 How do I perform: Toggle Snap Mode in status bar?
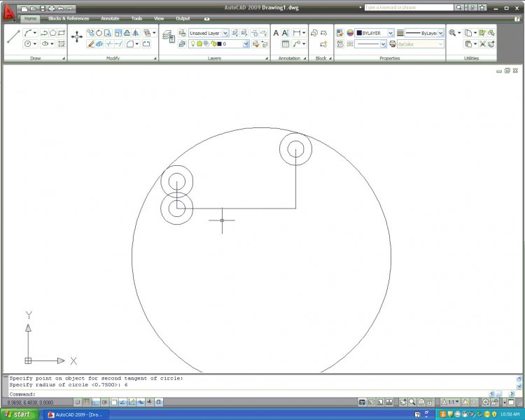click(77, 402)
